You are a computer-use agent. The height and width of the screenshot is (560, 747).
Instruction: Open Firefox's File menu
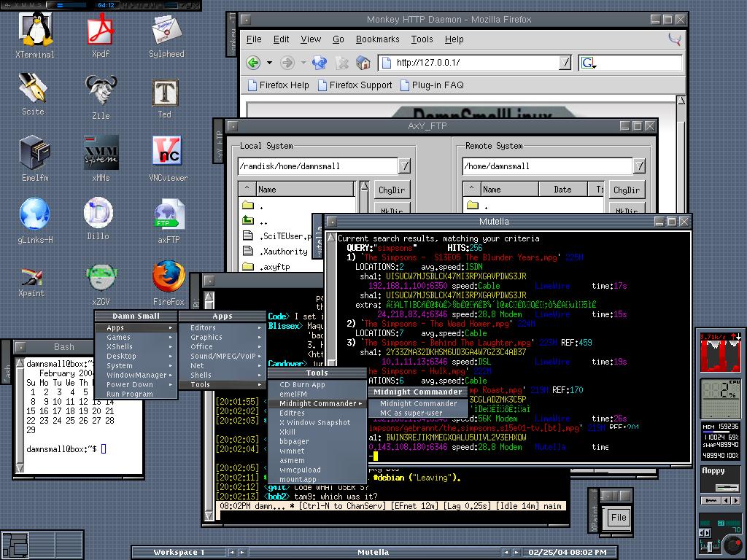[254, 39]
